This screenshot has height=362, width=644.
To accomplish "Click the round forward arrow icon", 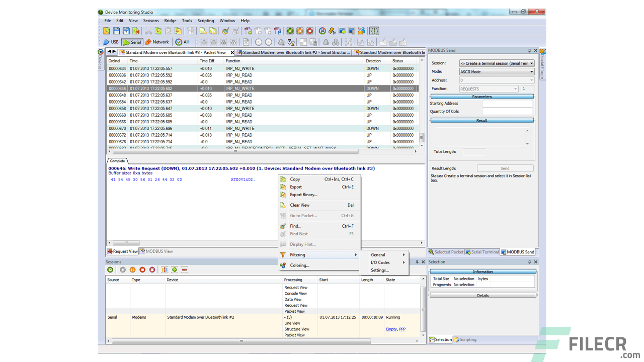I will (x=269, y=42).
